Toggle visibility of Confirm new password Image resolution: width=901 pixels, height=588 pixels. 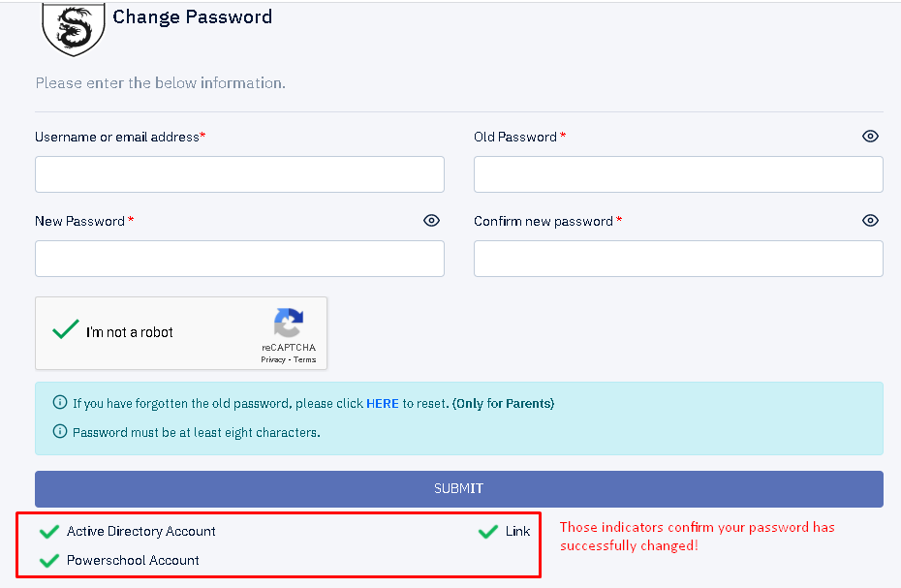870,221
